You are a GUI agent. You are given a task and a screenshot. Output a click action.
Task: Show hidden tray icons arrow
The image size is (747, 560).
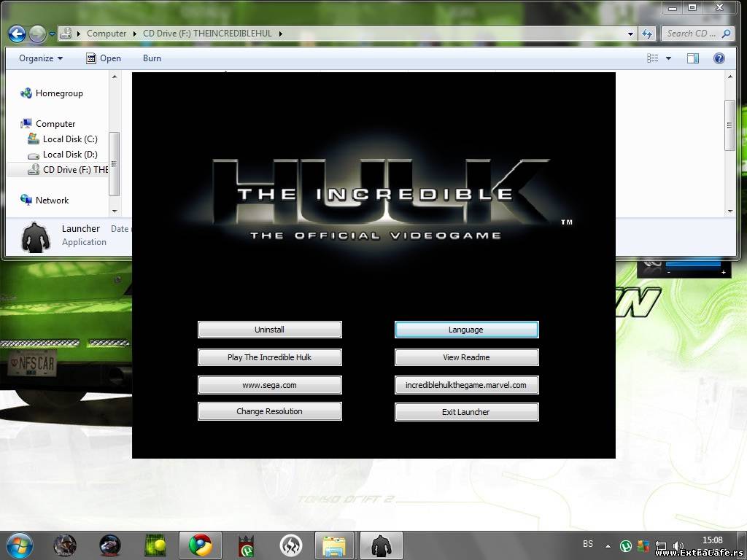coord(608,545)
